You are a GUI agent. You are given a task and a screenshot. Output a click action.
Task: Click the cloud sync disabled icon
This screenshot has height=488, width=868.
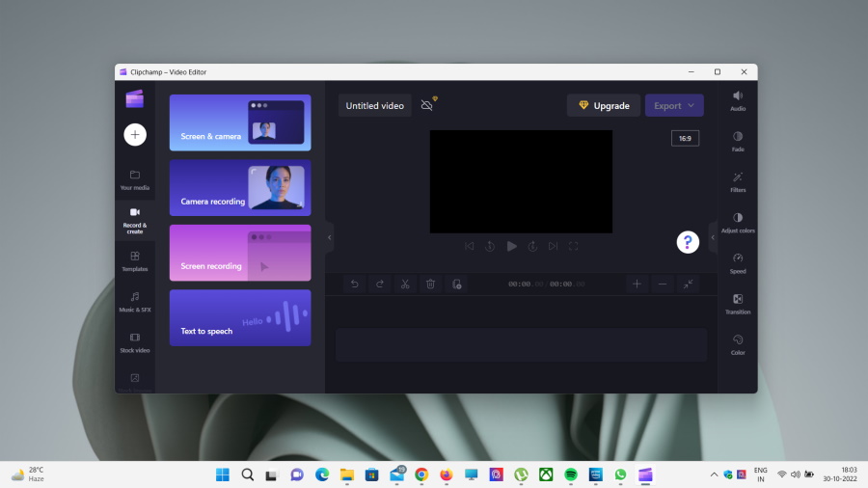[x=427, y=105]
